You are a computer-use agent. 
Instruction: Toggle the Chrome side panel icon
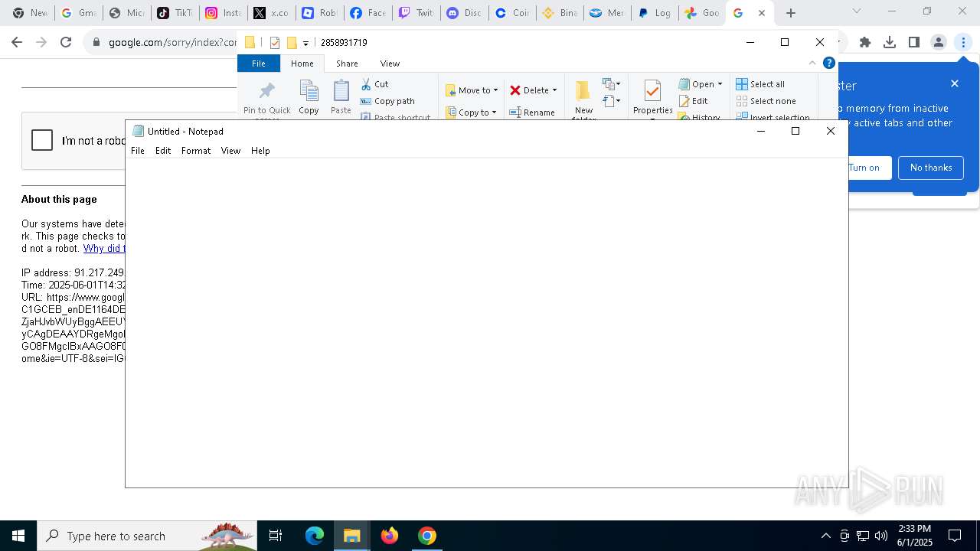[x=914, y=42]
